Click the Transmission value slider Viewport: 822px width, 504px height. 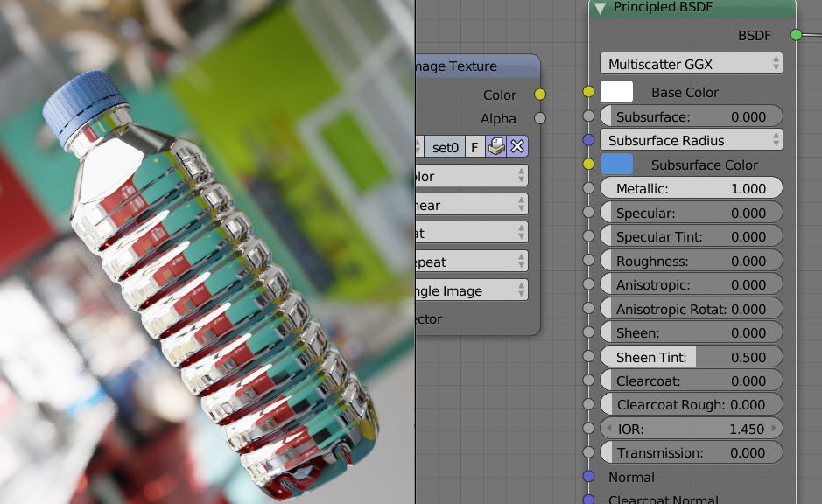[691, 452]
